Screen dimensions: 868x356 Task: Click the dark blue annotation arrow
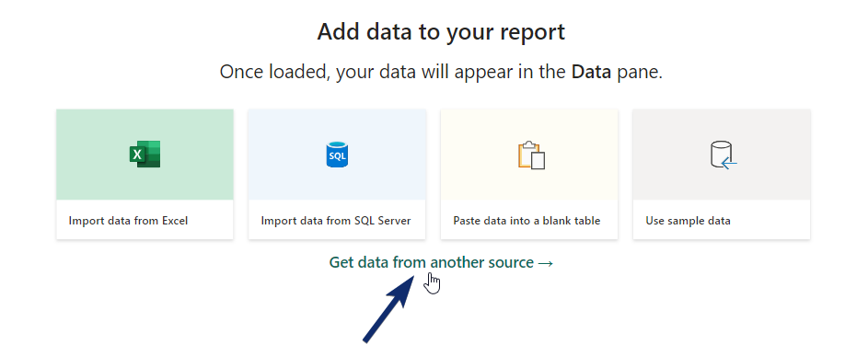(x=389, y=307)
